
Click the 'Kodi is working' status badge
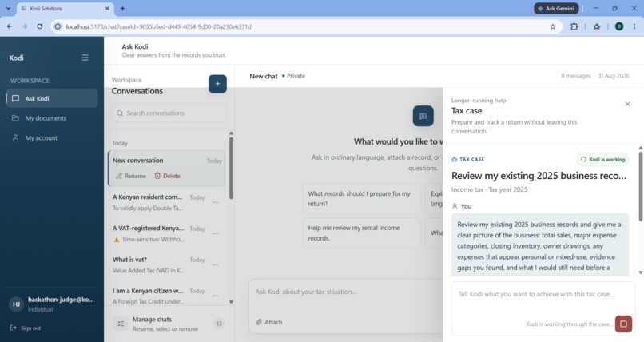pos(603,160)
